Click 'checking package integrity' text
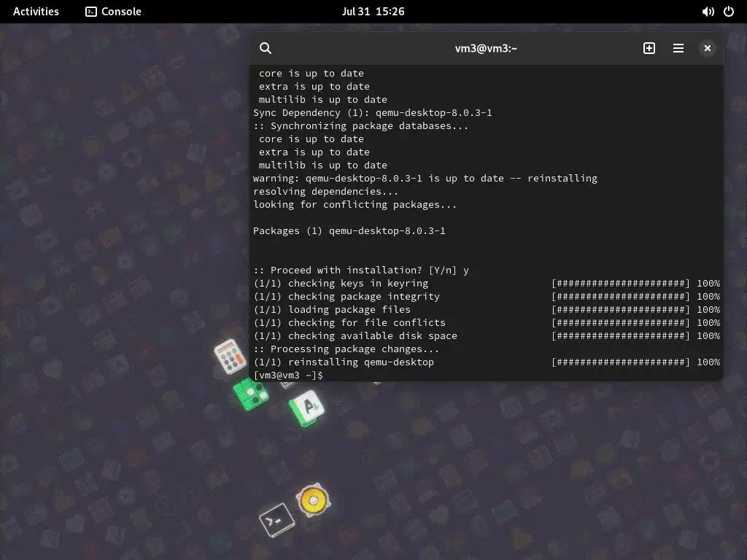The image size is (747, 560). (364, 296)
